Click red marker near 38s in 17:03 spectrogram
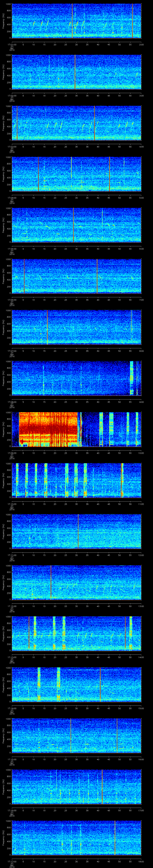The width and height of the screenshot is (153, 868). 94,123
